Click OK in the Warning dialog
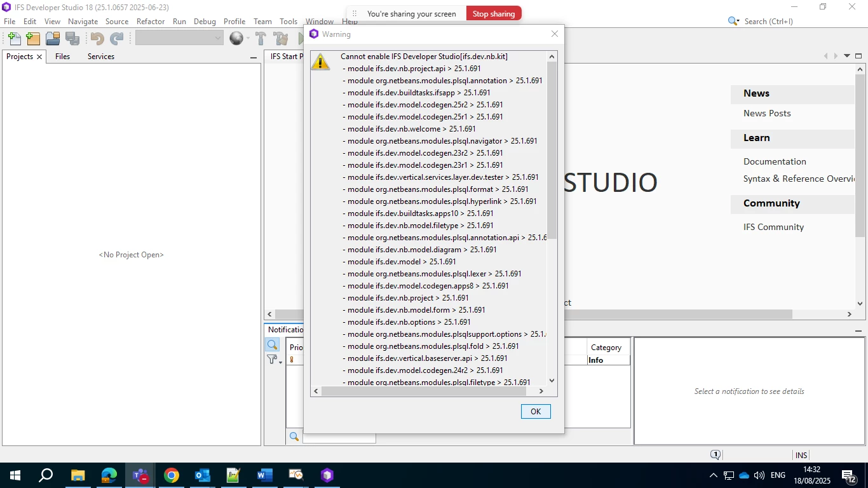 (x=536, y=411)
